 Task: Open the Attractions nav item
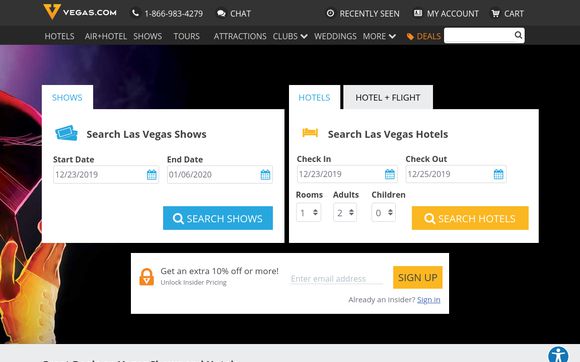(240, 36)
